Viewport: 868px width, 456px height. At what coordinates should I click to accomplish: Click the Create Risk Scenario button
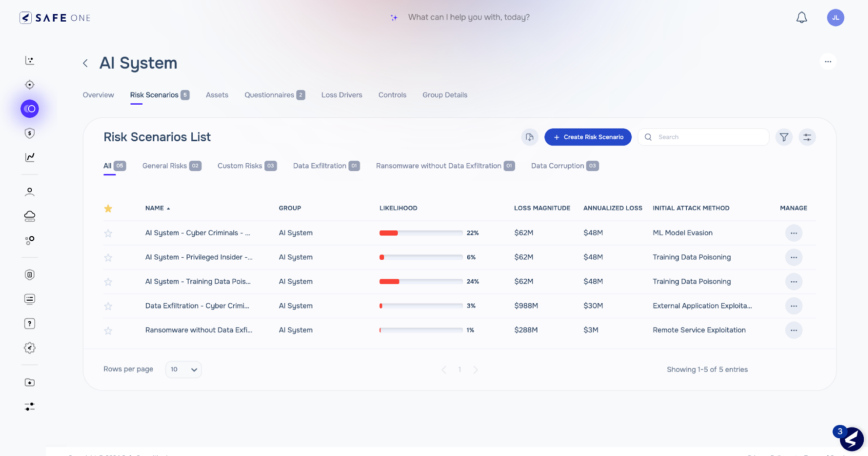588,137
